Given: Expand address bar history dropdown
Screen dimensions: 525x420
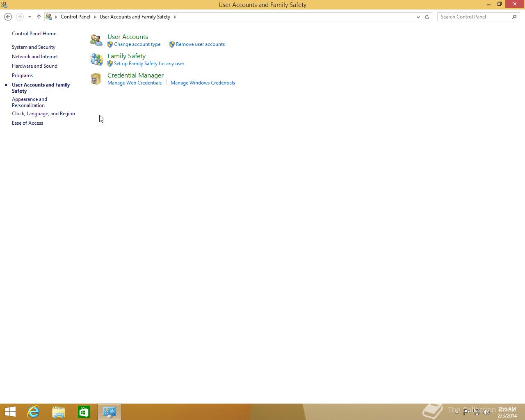Looking at the screenshot, I should tap(418, 17).
